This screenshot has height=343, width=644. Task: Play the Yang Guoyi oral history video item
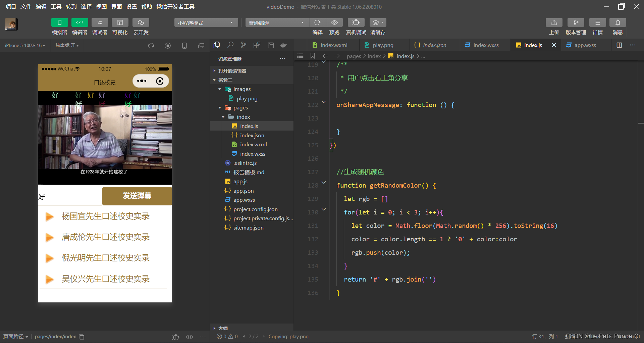pos(103,216)
